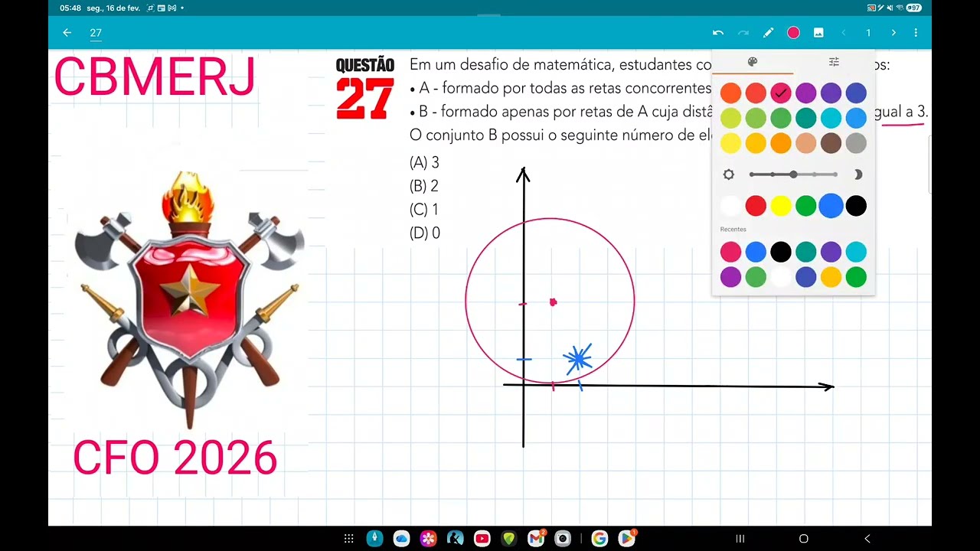The height and width of the screenshot is (551, 980).
Task: Open Google Play Store from taskbar
Action: [626, 539]
